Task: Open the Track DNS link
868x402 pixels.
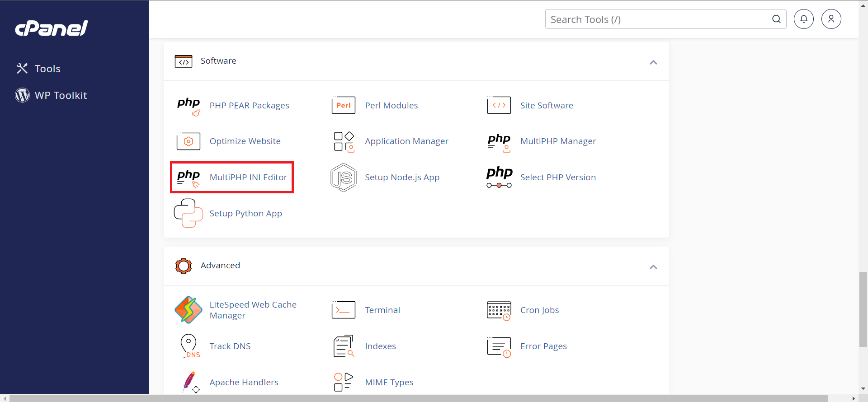Action: coord(230,346)
